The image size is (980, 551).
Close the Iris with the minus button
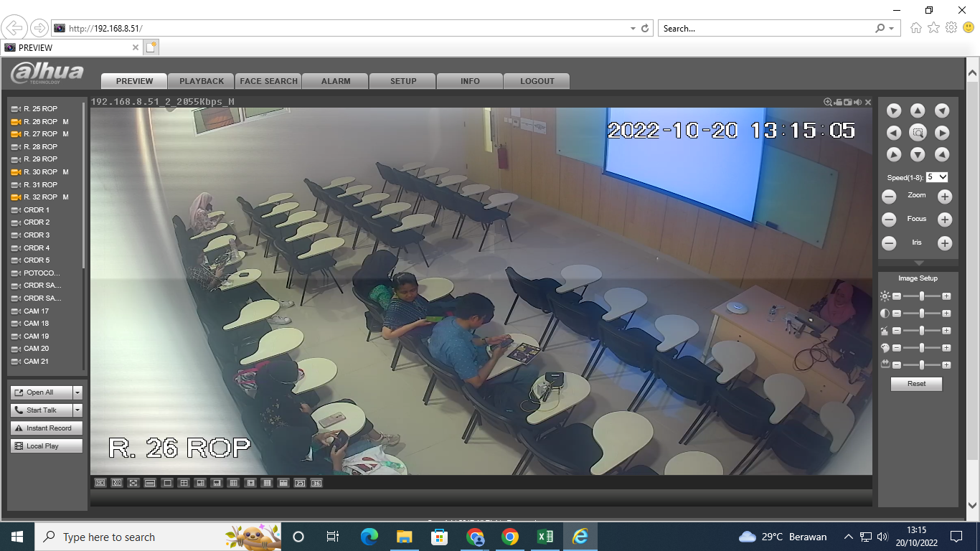tap(889, 243)
